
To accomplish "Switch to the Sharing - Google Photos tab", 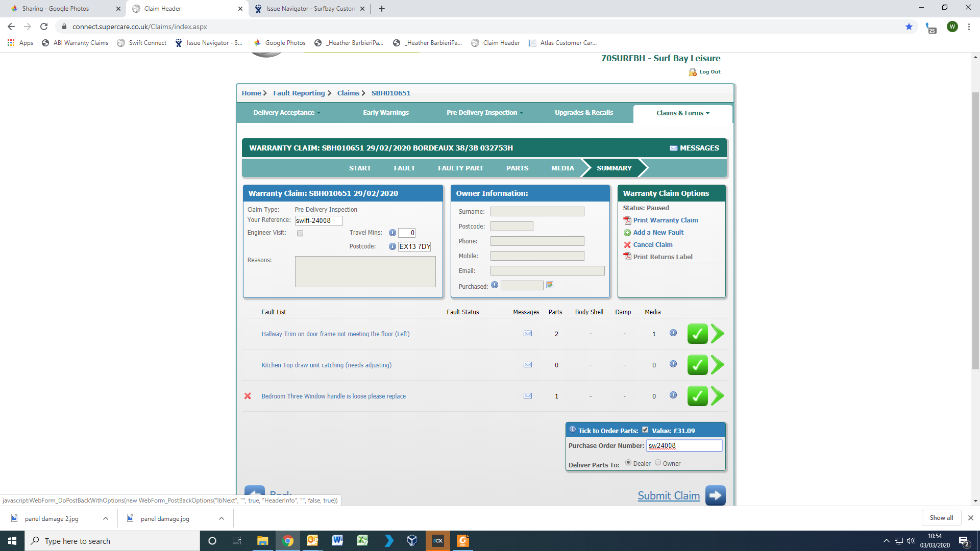I will click(56, 9).
